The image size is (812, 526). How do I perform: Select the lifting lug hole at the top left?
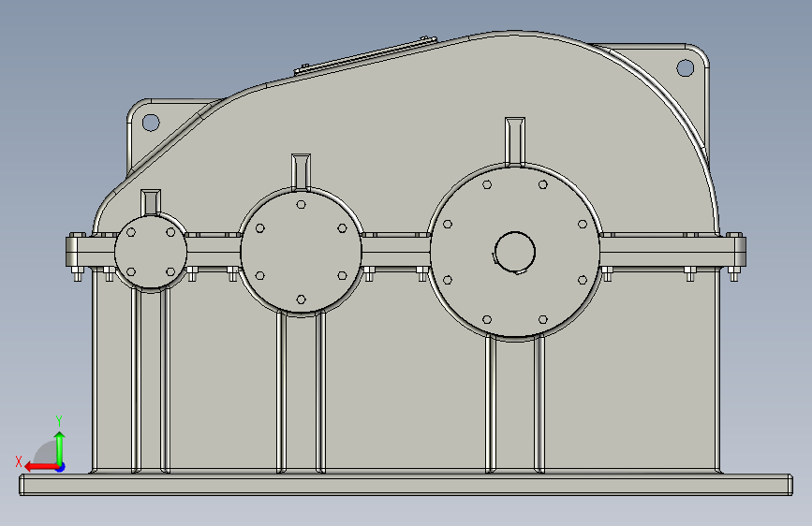151,123
